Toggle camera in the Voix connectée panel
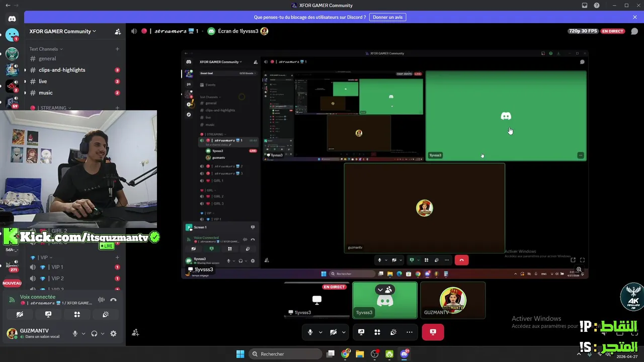The height and width of the screenshot is (362, 644). [x=20, y=314]
